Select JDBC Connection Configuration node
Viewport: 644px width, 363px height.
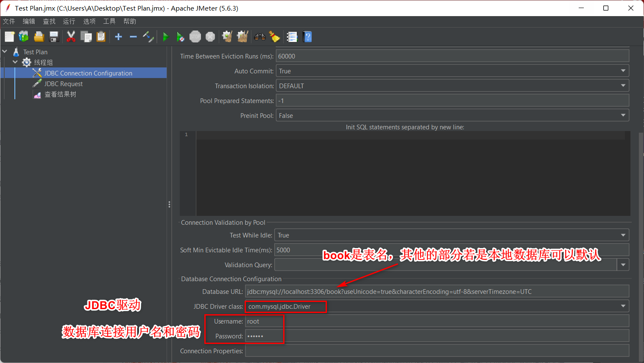88,73
